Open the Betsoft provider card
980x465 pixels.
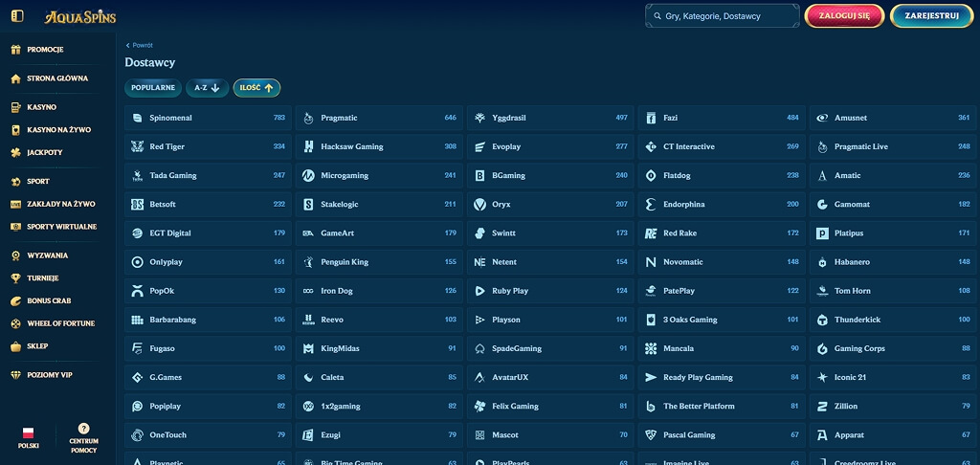pos(208,205)
